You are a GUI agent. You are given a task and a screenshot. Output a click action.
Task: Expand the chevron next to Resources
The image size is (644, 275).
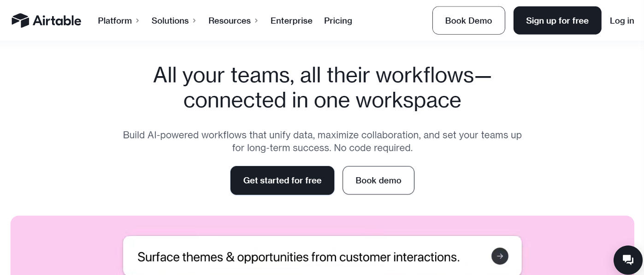pyautogui.click(x=256, y=21)
